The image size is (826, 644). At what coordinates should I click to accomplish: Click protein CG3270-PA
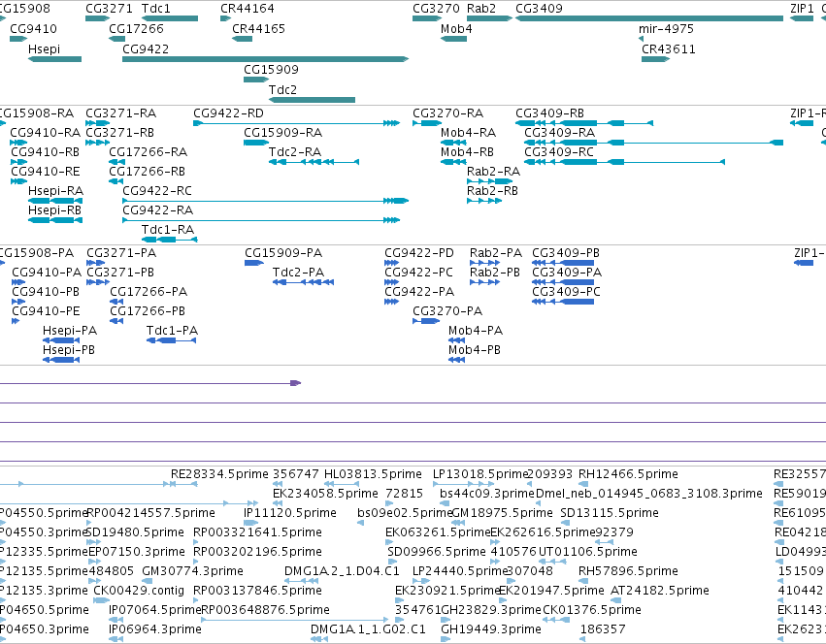coord(447,311)
